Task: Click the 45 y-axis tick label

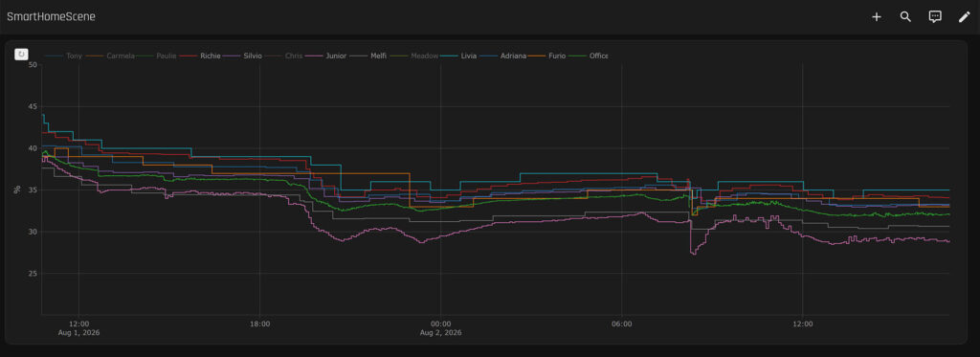Action: 33,106
